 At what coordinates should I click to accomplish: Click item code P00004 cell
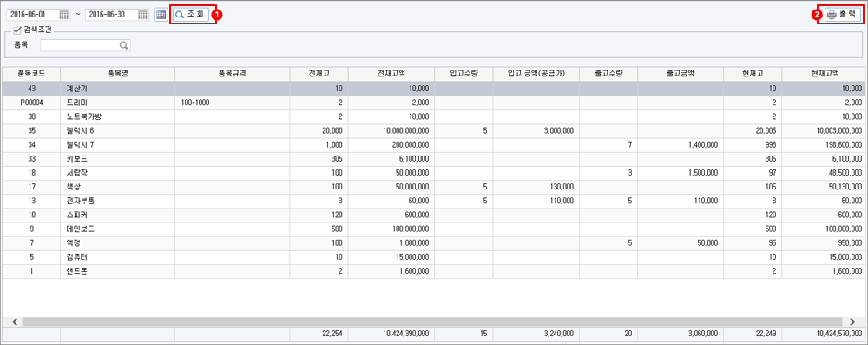pyautogui.click(x=31, y=103)
